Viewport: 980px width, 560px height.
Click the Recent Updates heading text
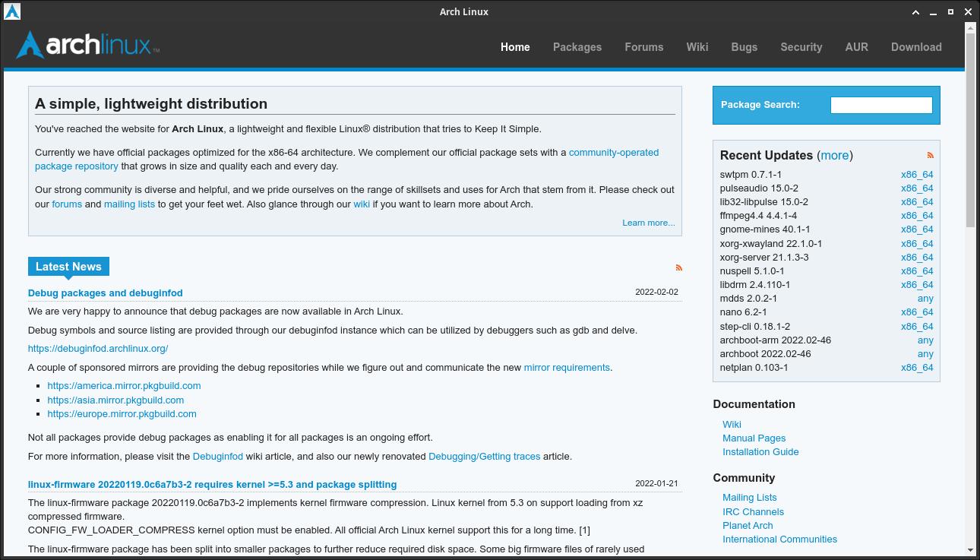point(767,155)
